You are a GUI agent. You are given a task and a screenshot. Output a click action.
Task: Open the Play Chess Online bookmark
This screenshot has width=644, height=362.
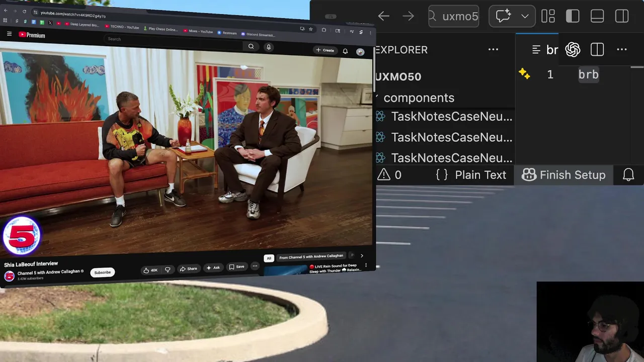click(161, 29)
